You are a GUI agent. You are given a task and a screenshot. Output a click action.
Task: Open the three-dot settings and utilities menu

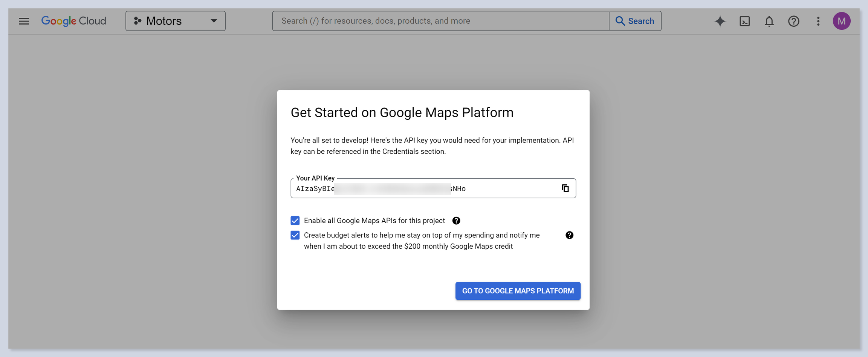(x=818, y=21)
